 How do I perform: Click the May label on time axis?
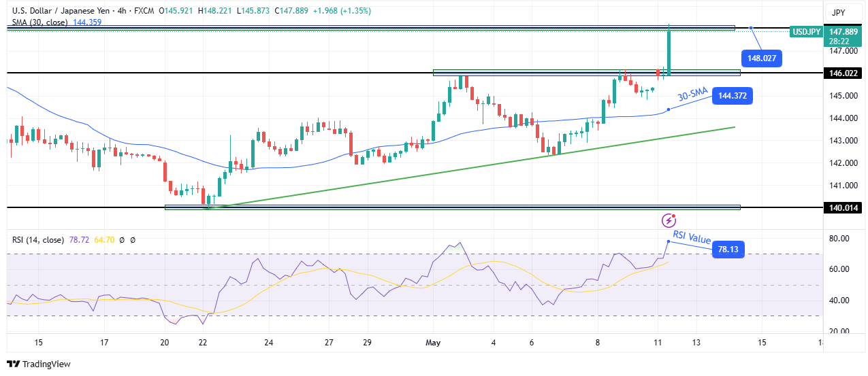tap(434, 342)
